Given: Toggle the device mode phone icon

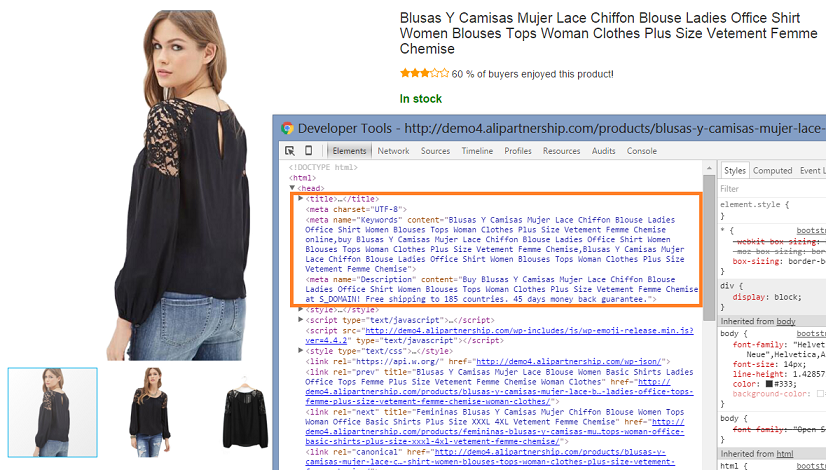Looking at the screenshot, I should tap(308, 151).
